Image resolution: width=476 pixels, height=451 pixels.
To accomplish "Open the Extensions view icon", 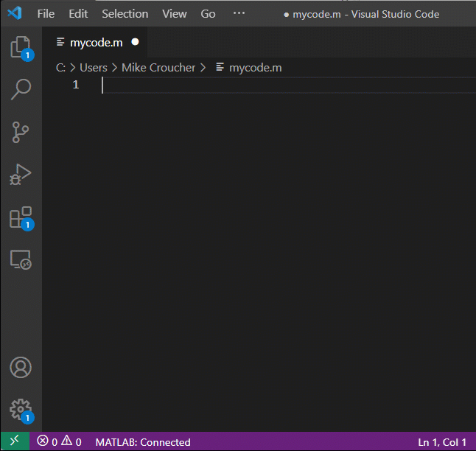I will tap(21, 217).
